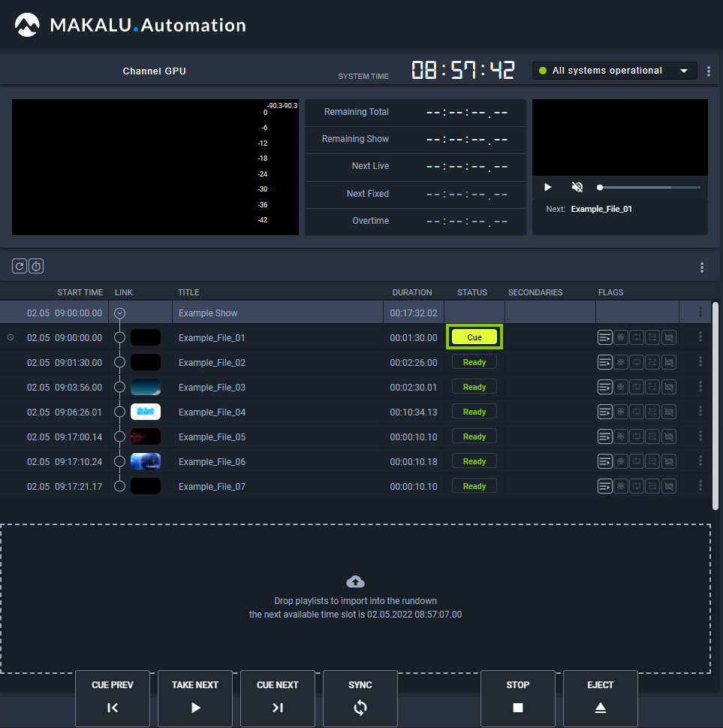723x728 pixels.
Task: Click the hide-image flag on Example_File_03
Action: [x=669, y=387]
